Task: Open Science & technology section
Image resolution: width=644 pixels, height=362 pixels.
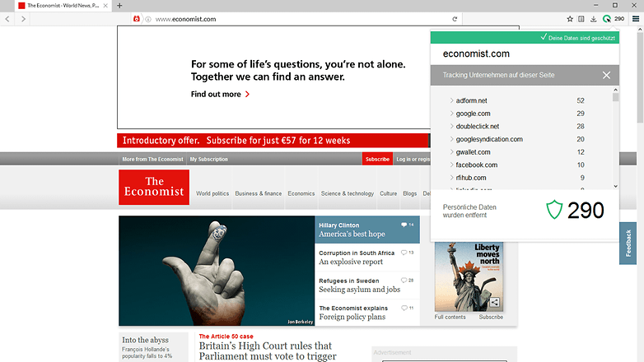Action: [348, 193]
